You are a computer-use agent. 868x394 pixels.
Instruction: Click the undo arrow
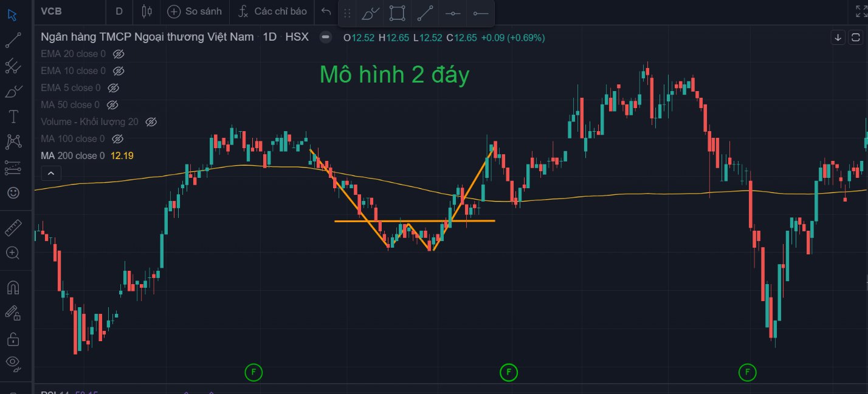(x=326, y=11)
